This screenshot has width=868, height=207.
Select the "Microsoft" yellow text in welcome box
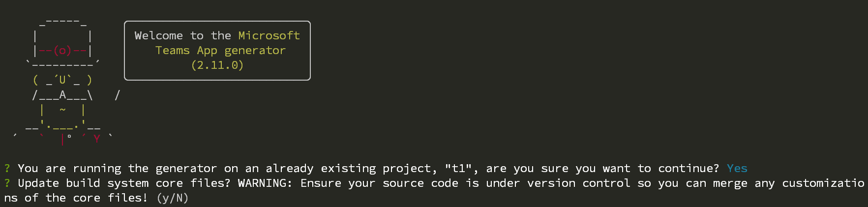(x=269, y=36)
